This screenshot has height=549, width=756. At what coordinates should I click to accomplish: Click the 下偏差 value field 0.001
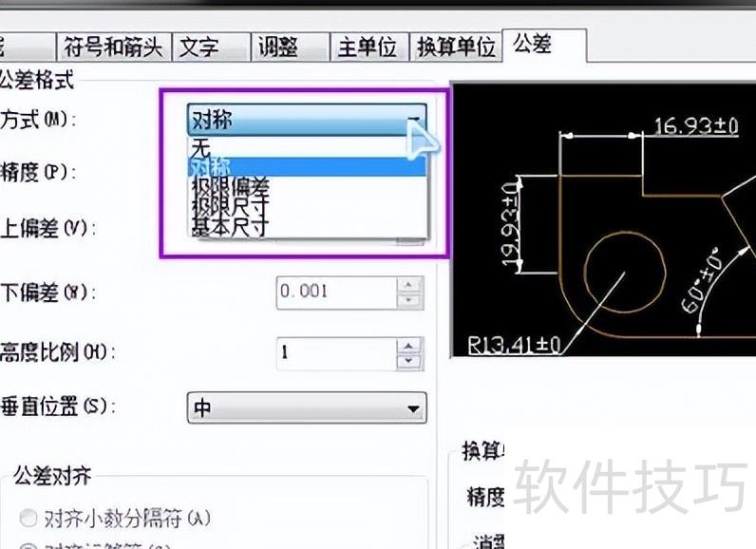336,293
